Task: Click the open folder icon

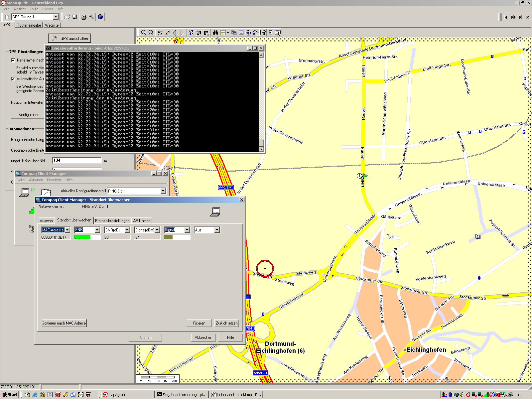Action: pos(67,17)
